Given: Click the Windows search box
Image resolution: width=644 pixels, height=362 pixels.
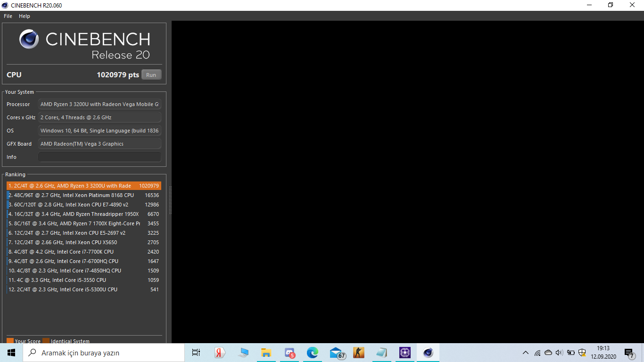Looking at the screenshot, I should coord(104,353).
